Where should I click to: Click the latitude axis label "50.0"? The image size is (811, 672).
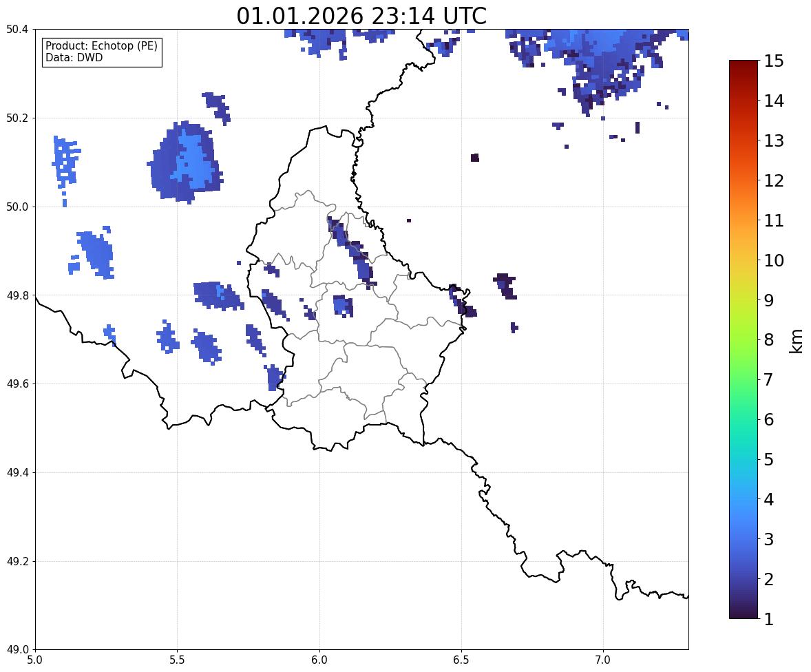[17, 207]
